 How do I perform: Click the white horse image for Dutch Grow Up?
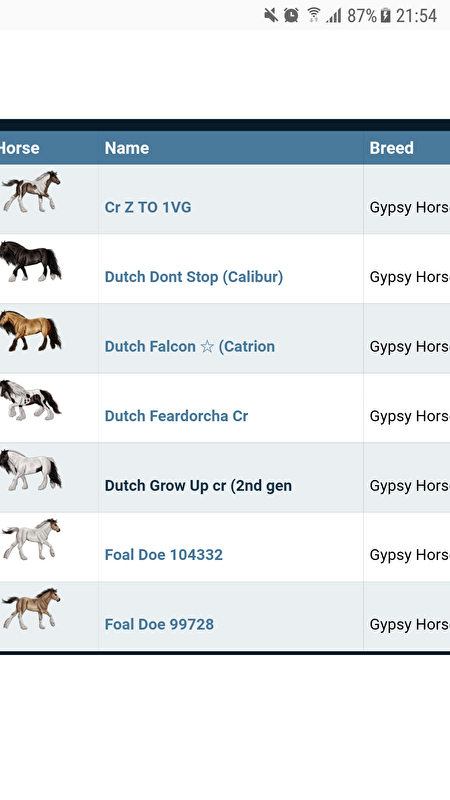point(31,469)
